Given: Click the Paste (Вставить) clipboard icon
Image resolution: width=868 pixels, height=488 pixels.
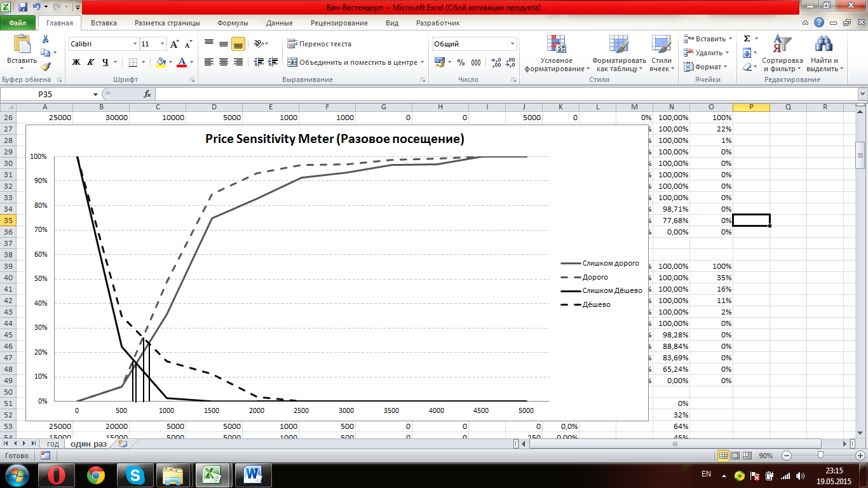Looking at the screenshot, I should pyautogui.click(x=22, y=44).
